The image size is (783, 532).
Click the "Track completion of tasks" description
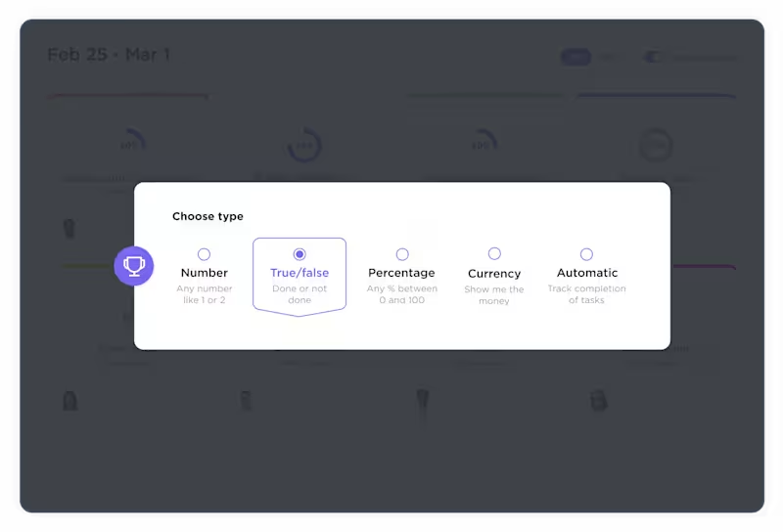pos(586,294)
